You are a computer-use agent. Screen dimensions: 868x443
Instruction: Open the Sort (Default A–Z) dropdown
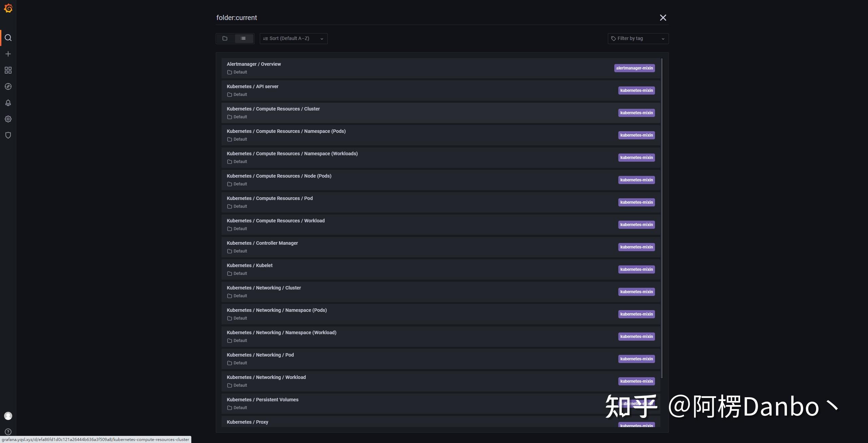293,38
